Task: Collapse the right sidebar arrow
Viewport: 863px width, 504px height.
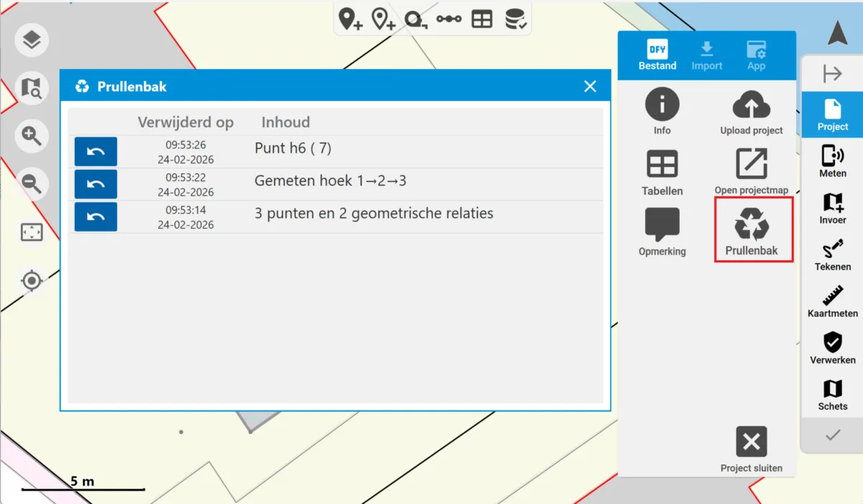Action: pos(832,73)
